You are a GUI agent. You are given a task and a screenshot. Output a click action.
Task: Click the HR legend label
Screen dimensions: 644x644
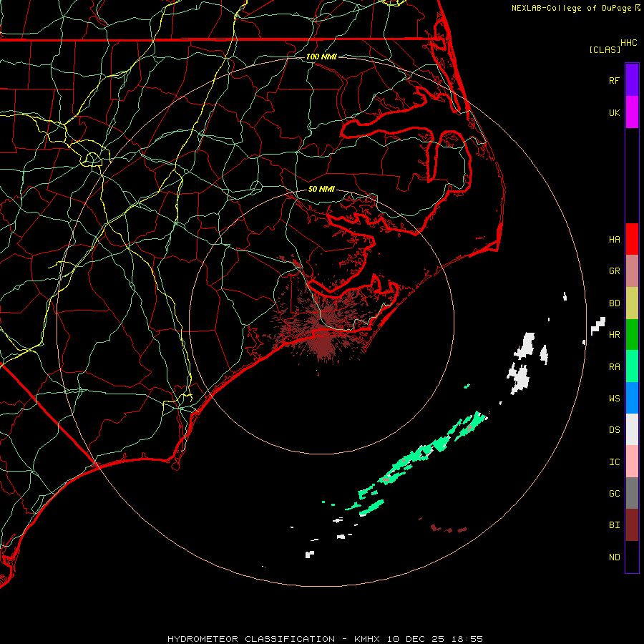coord(615,335)
